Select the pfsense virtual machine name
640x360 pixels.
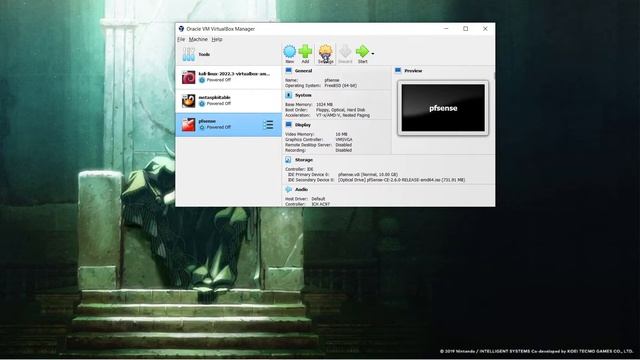[x=207, y=121]
